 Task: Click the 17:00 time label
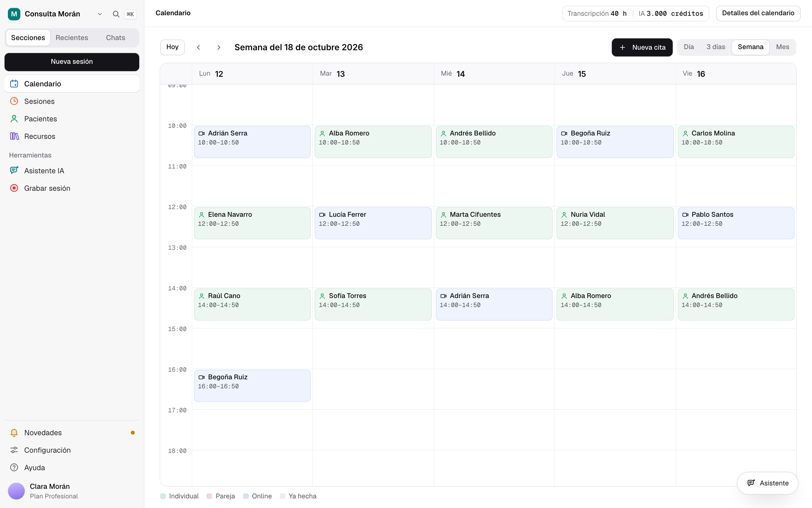click(177, 410)
